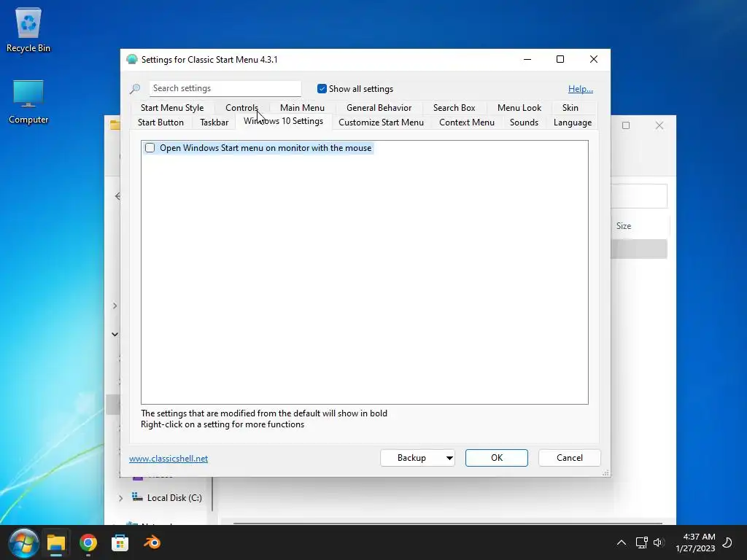This screenshot has width=747, height=560.
Task: Confirm settings with the OK button
Action: click(x=496, y=458)
